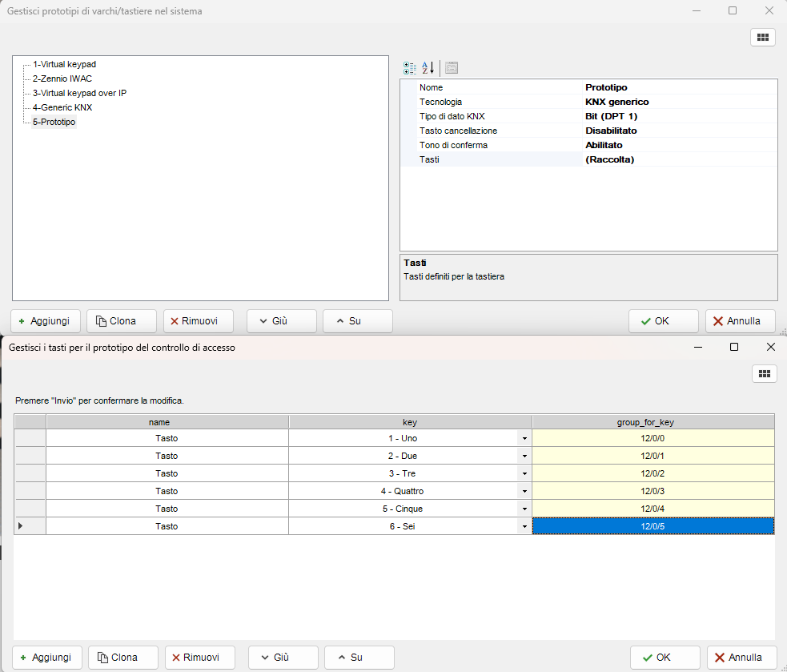The width and height of the screenshot is (787, 672).
Task: Move row down with Giù in keys dialog
Action: pyautogui.click(x=283, y=658)
